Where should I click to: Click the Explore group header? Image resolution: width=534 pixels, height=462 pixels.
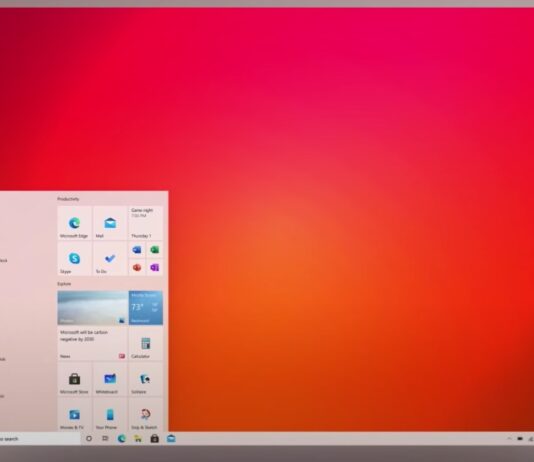point(64,284)
